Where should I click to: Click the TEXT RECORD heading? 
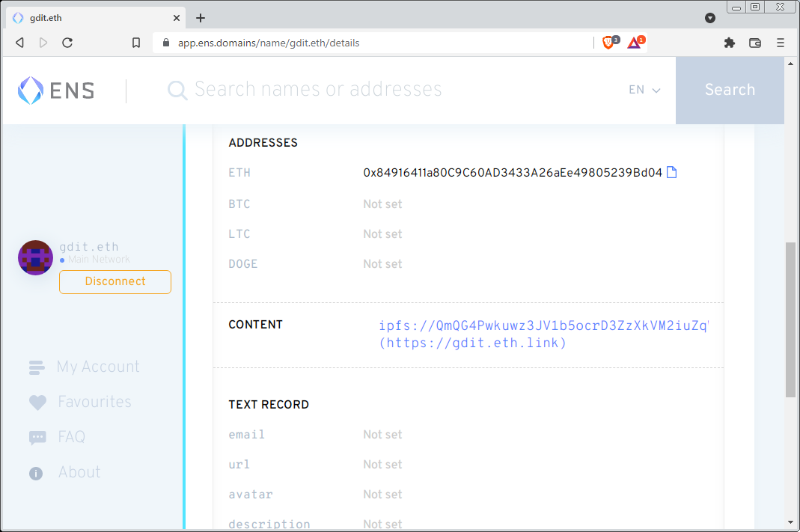(269, 405)
